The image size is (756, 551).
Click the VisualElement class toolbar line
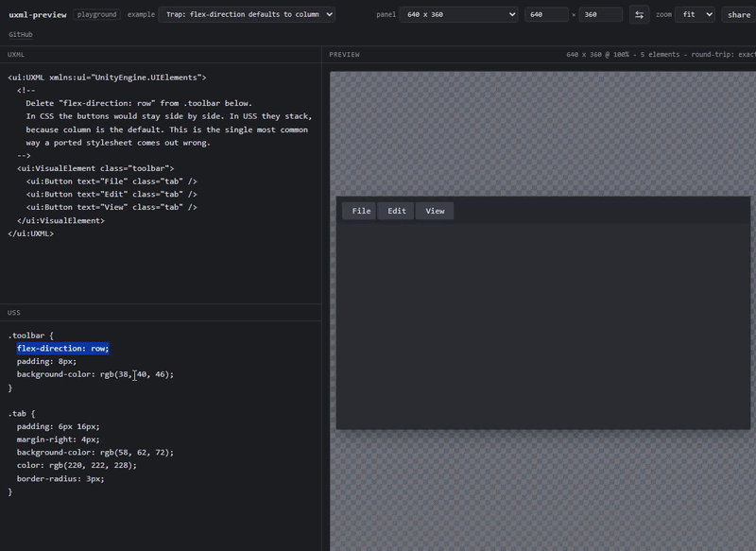click(95, 168)
